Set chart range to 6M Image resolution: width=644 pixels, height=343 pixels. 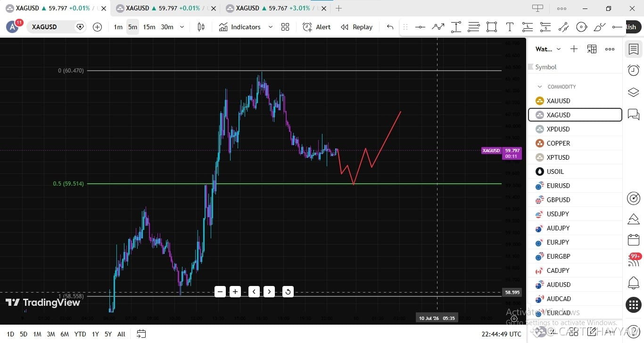[65, 334]
